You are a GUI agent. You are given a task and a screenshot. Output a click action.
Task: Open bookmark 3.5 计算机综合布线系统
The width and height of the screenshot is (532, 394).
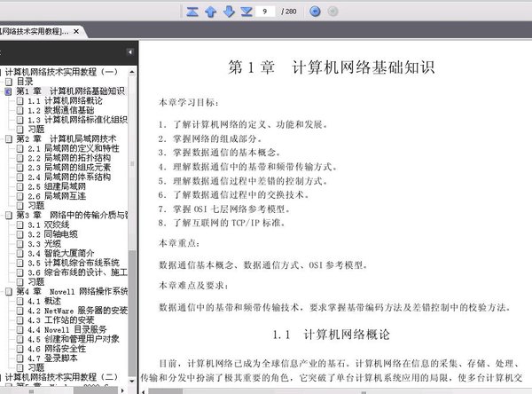74,263
